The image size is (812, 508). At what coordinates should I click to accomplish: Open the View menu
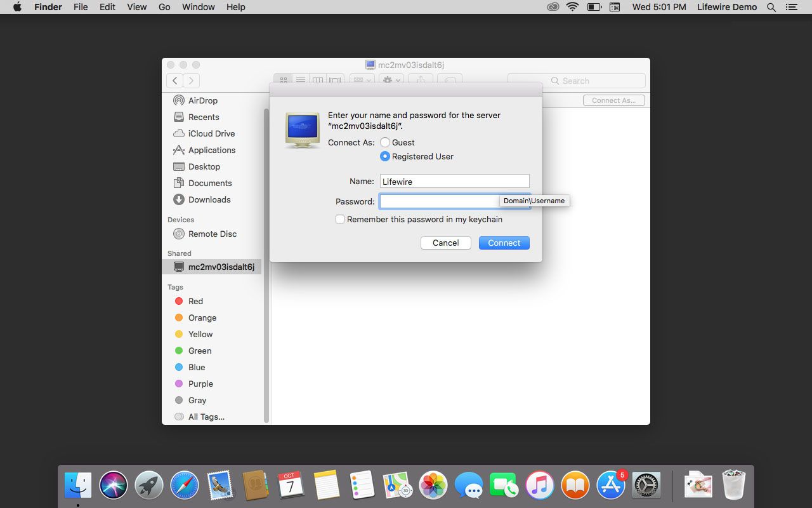(x=136, y=7)
